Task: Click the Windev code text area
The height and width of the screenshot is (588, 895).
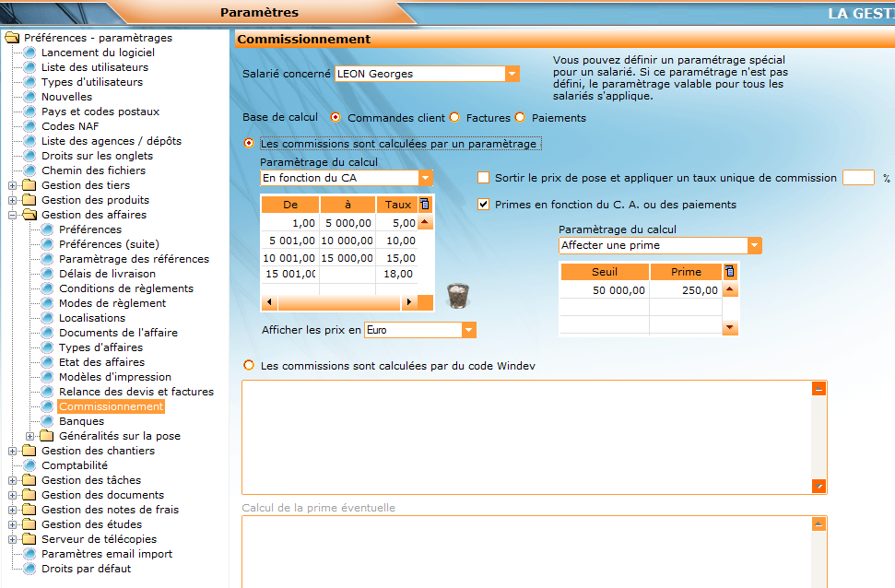Action: point(526,437)
